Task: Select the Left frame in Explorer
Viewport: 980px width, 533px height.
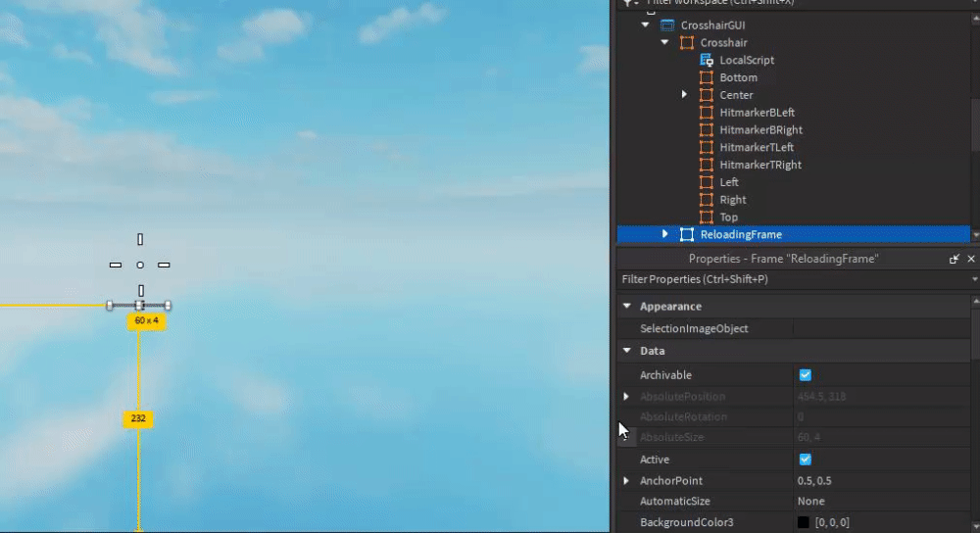Action: (729, 182)
